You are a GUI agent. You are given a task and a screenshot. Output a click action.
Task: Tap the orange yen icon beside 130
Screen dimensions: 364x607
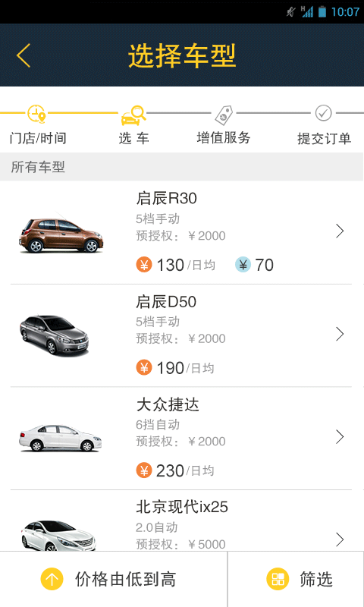pyautogui.click(x=144, y=265)
